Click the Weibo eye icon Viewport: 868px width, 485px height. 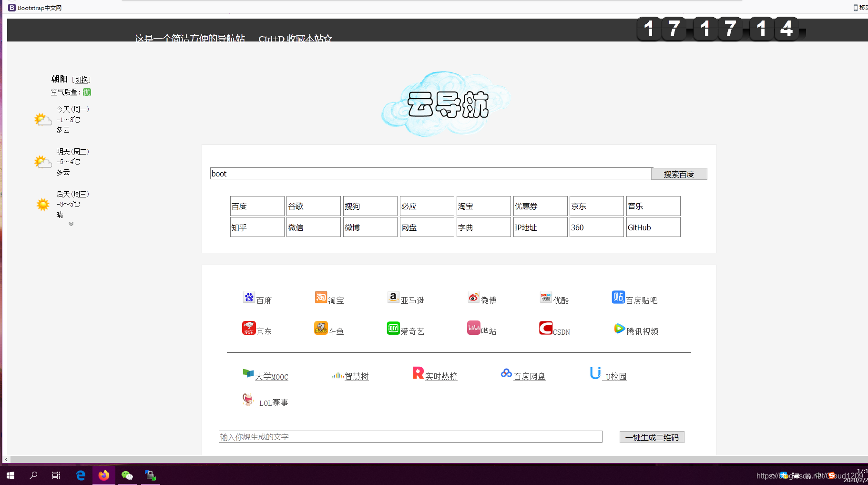point(473,298)
